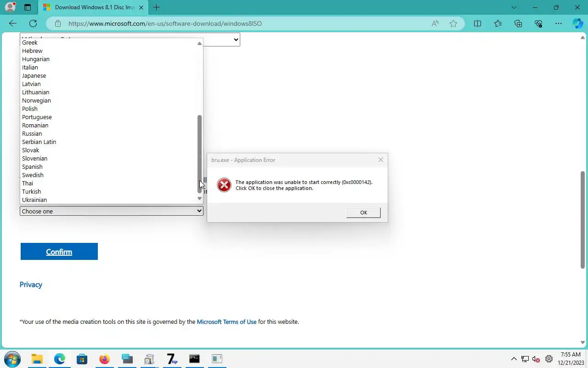Open Command Prompt from taskbar

click(194, 359)
